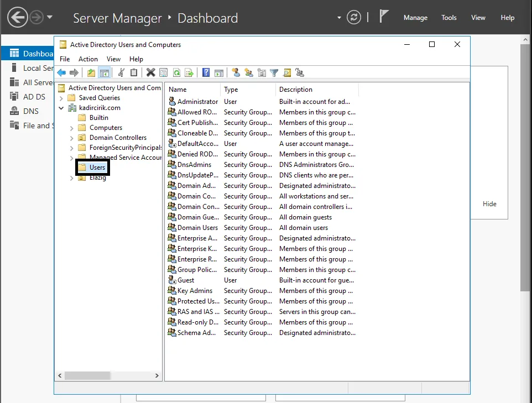Expand the Managed Service Accounts node
Image resolution: width=532 pixels, height=403 pixels.
71,158
